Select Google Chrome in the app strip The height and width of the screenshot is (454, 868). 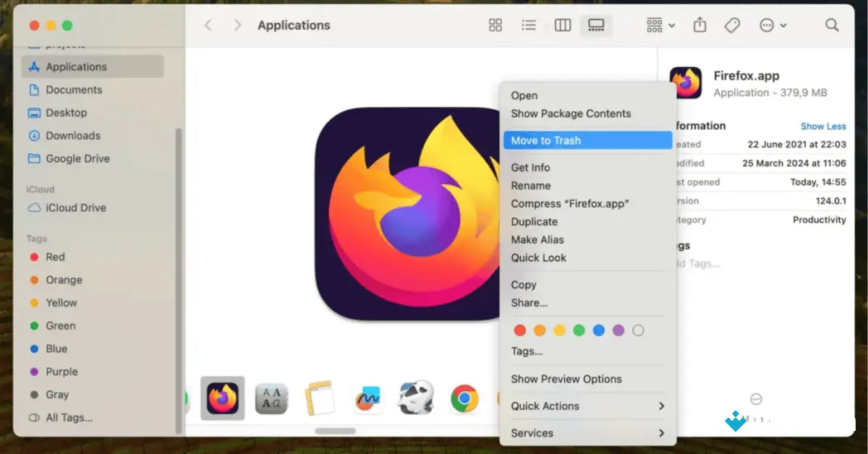(464, 398)
